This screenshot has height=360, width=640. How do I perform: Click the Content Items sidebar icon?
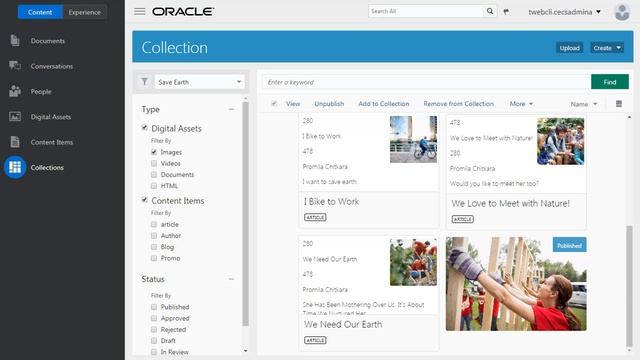(15, 142)
